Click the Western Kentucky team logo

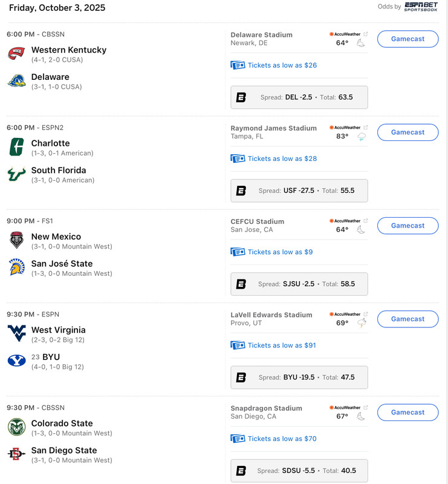[x=16, y=54]
